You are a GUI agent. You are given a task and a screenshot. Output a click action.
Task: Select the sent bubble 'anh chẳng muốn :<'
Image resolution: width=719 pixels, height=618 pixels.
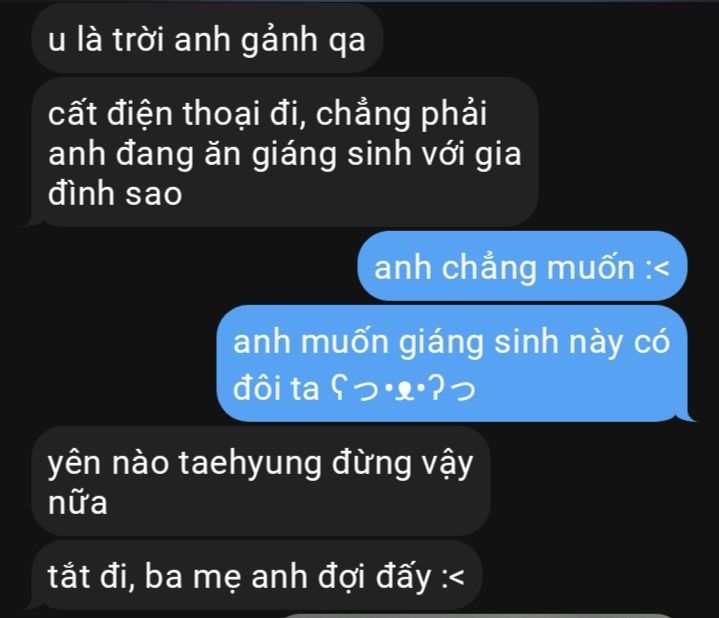522,266
